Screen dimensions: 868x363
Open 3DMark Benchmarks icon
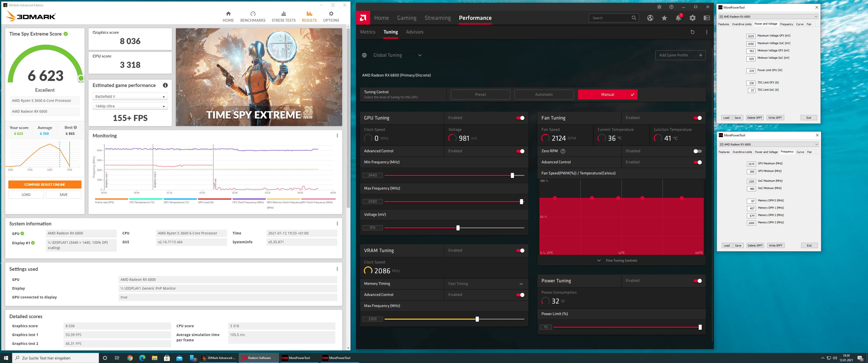pyautogui.click(x=253, y=14)
